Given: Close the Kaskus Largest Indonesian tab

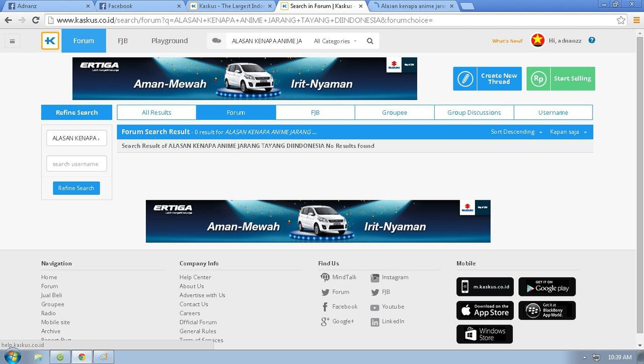Looking at the screenshot, I should point(270,6).
